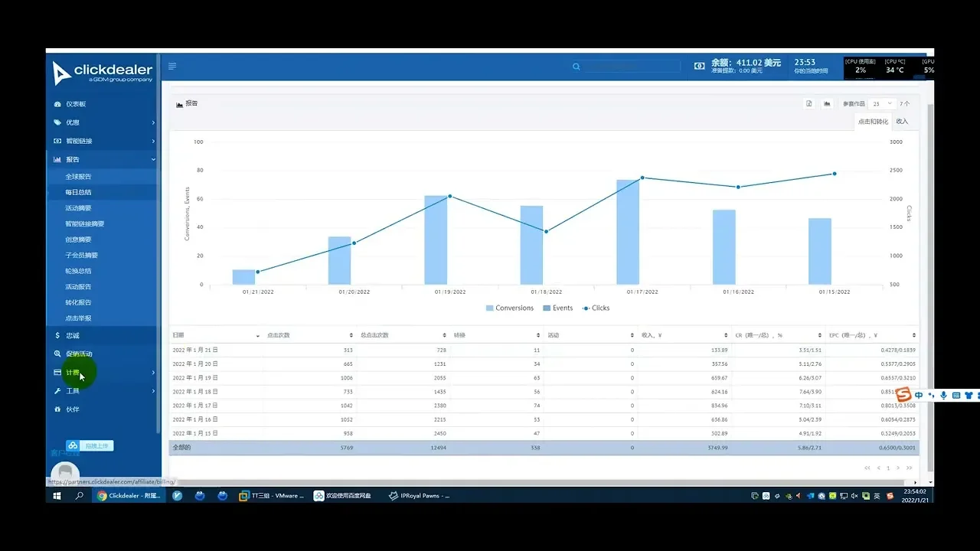Click the clickdealer logo
The width and height of the screenshot is (980, 551).
103,73
